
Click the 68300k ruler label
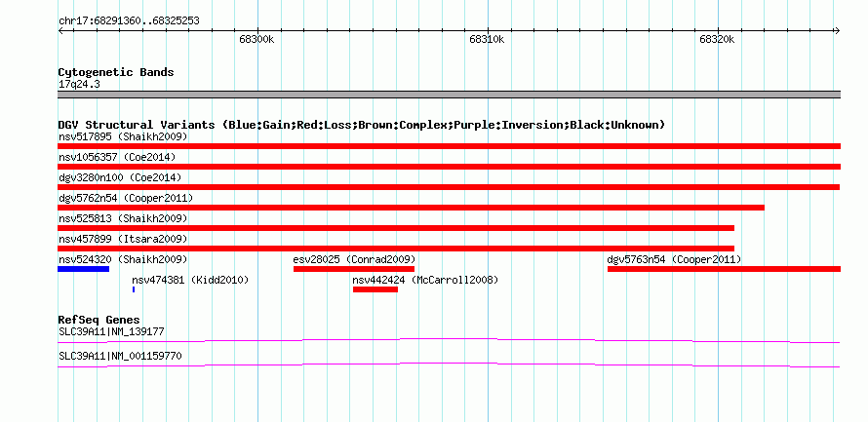click(256, 39)
